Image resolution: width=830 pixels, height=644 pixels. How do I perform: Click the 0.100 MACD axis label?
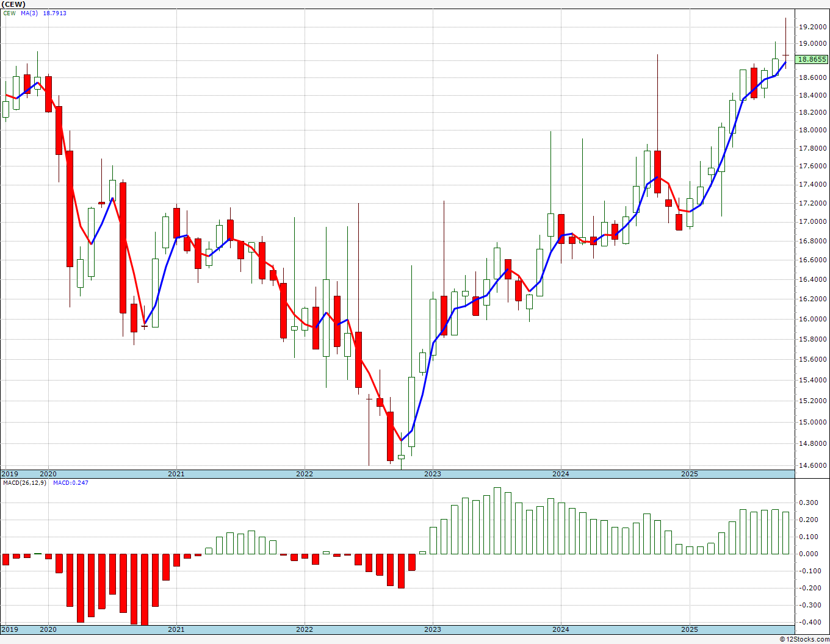(x=809, y=537)
